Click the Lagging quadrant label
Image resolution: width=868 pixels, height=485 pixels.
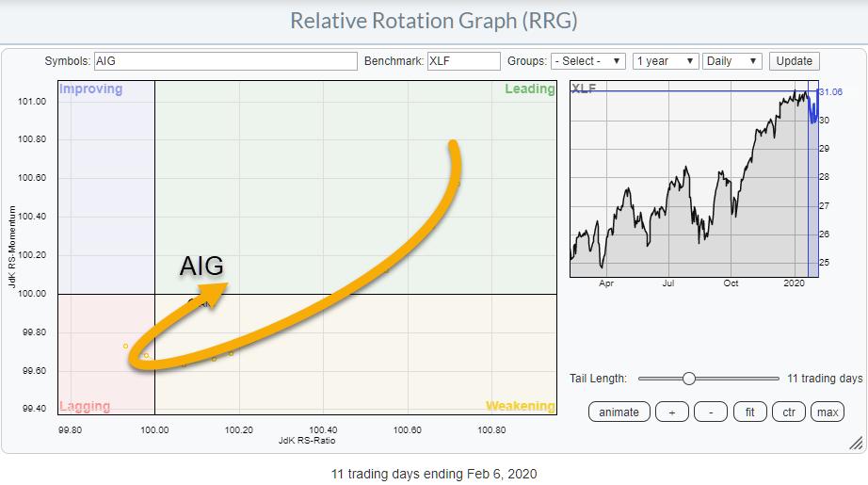(x=85, y=406)
